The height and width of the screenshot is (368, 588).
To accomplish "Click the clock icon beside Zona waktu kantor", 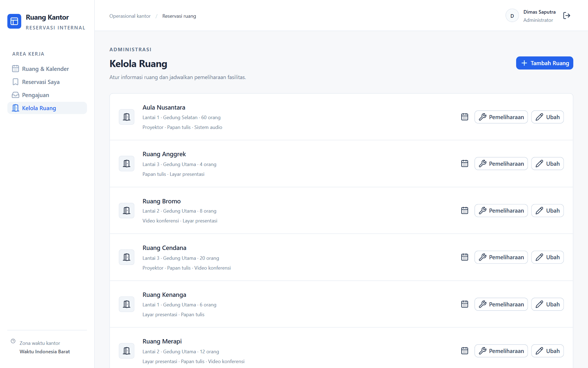I will (x=13, y=341).
